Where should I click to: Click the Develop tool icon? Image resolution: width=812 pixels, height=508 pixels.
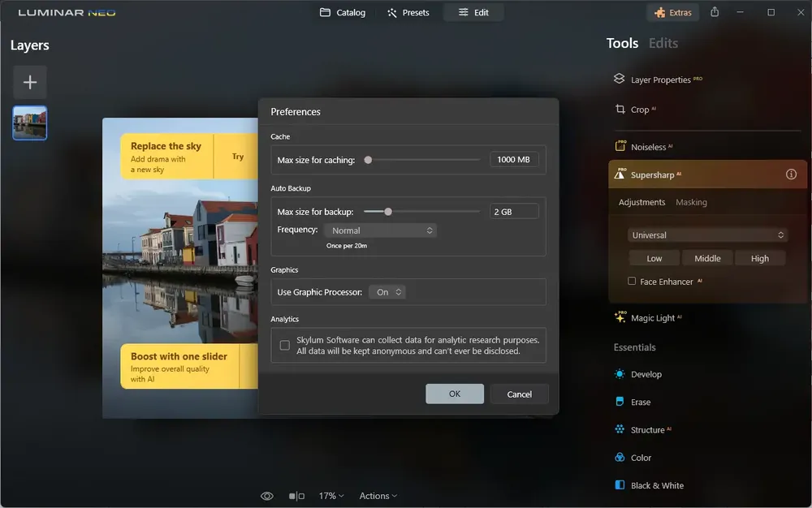coord(620,373)
